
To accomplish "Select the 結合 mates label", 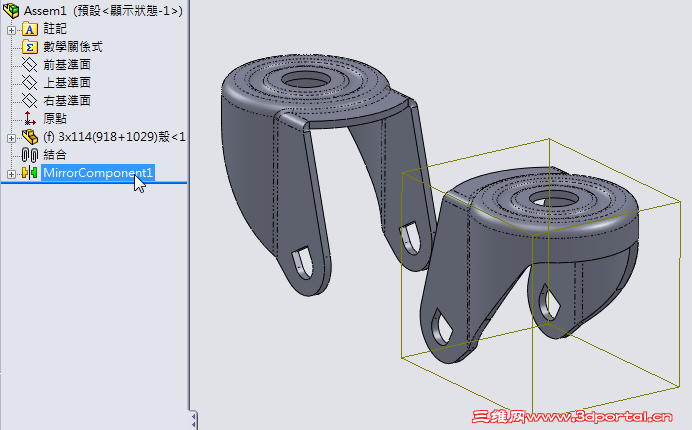I will point(55,155).
